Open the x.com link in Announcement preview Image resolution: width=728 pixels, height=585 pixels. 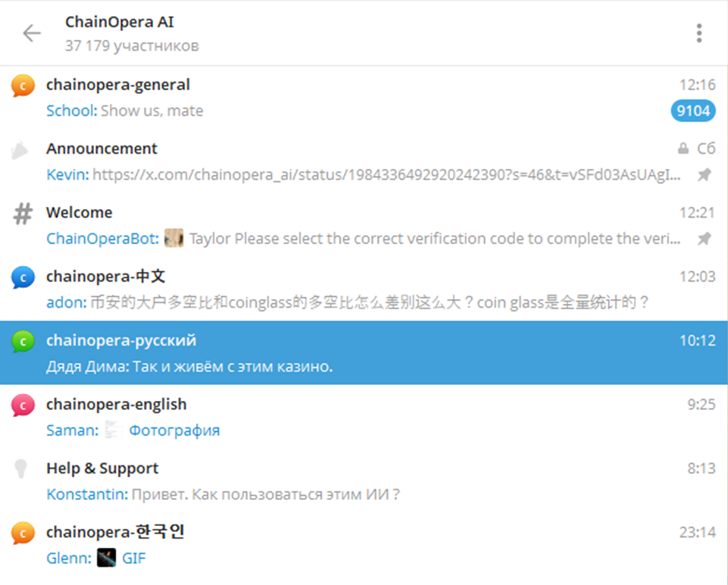click(386, 174)
